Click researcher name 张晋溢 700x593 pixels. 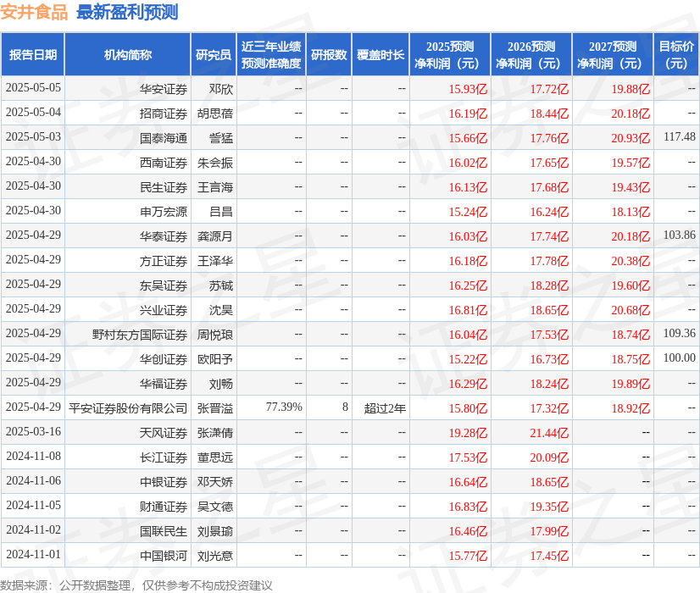click(215, 408)
